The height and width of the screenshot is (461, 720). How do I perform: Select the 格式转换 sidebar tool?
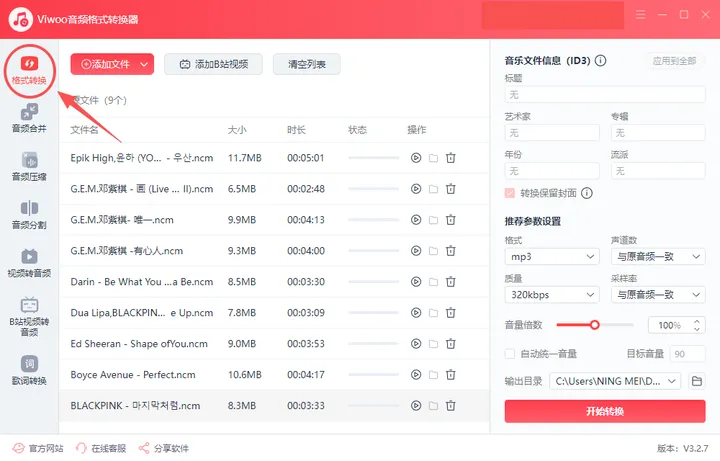pyautogui.click(x=29, y=71)
